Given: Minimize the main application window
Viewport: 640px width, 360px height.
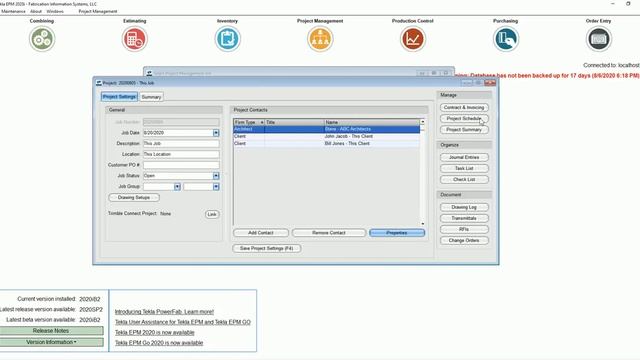Looking at the screenshot, I should [613, 4].
